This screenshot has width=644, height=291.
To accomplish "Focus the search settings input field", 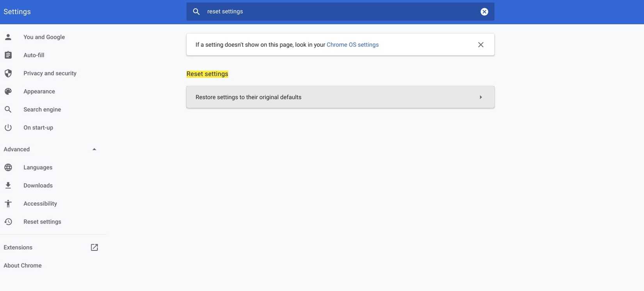I will (340, 12).
